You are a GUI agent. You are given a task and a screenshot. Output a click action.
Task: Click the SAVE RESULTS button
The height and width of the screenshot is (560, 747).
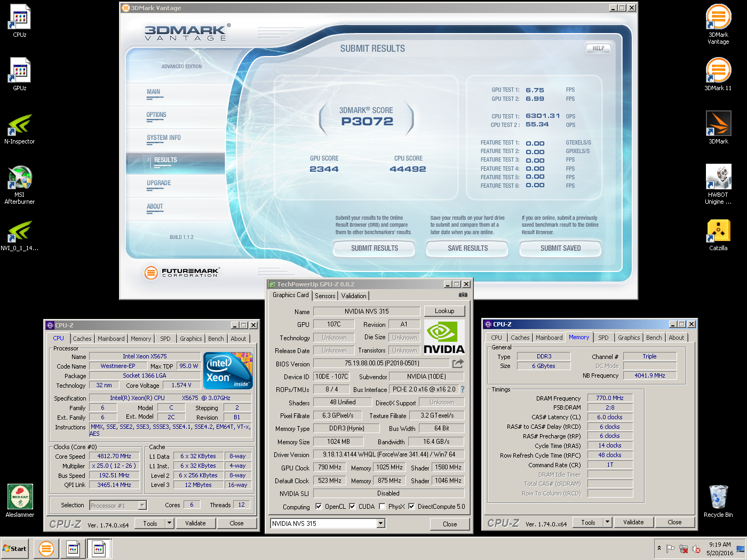pyautogui.click(x=468, y=249)
